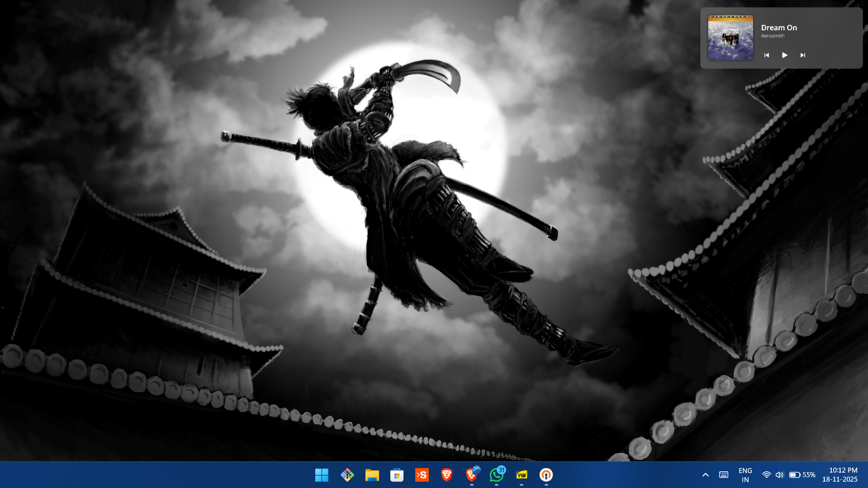The width and height of the screenshot is (868, 488).
Task: Open WhatsApp with 31 unread messages
Action: click(x=497, y=475)
